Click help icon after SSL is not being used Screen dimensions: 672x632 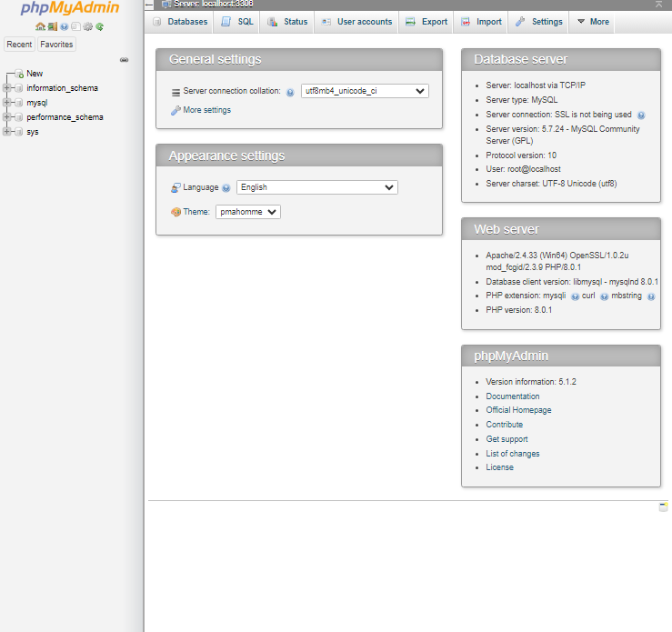point(641,115)
